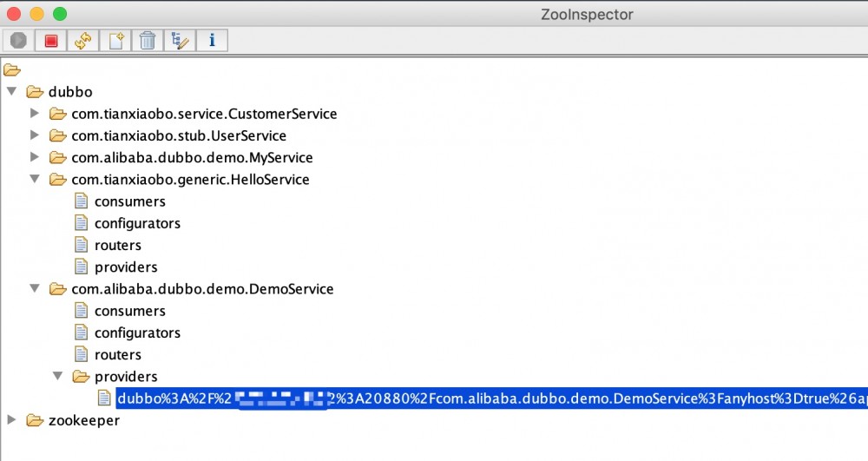Select com.tianxiaobo.generic.HelloService label
This screenshot has height=461, width=868.
click(x=190, y=180)
